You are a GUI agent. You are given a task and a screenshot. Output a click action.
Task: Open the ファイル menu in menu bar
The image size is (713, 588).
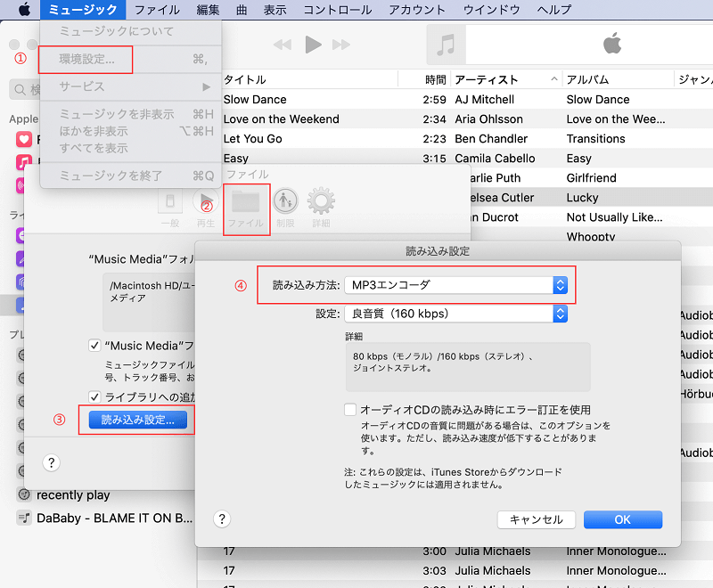tap(158, 10)
